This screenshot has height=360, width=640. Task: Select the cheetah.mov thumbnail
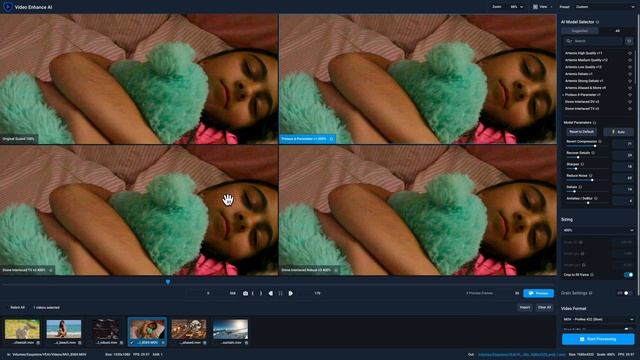click(22, 330)
